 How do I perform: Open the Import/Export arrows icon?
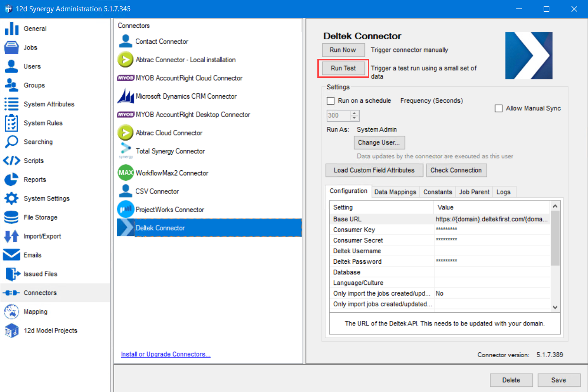click(x=11, y=236)
